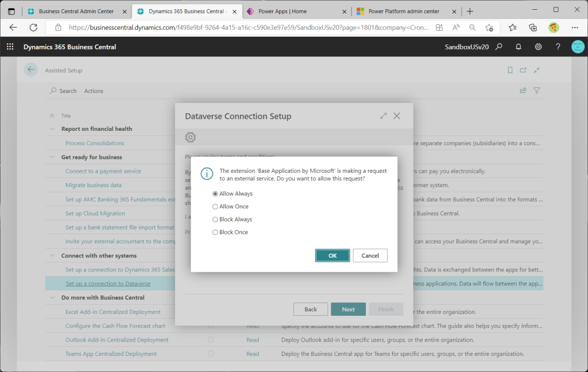The height and width of the screenshot is (372, 588).
Task: Open the browser Favorites list
Action: 513,28
